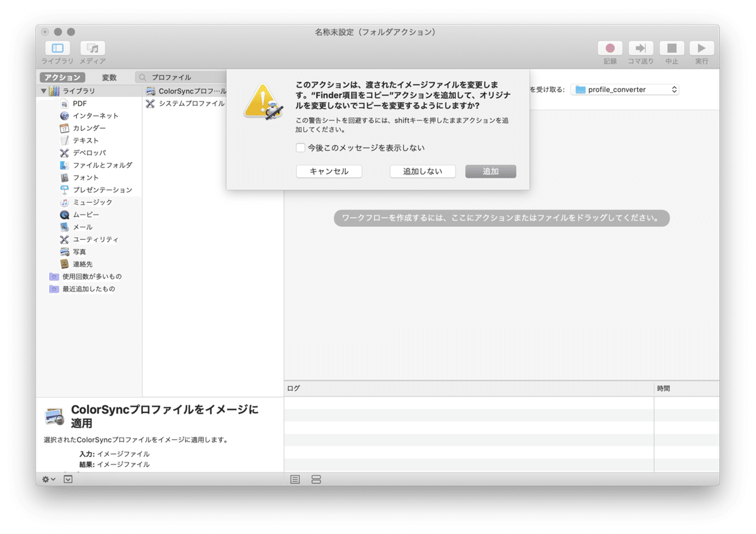The height and width of the screenshot is (534, 756).
Task: Click the workflow drop area hint text
Action: (501, 219)
